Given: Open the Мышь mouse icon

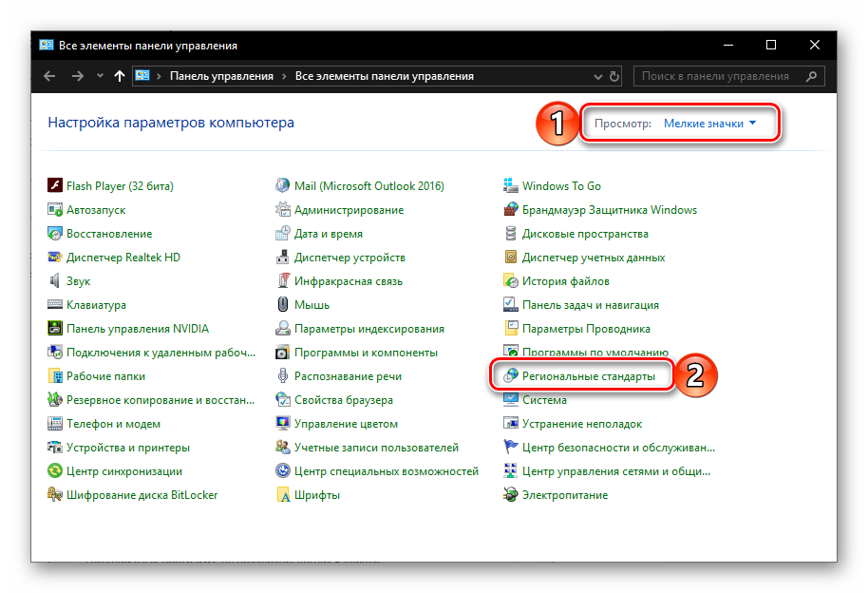Looking at the screenshot, I should tap(283, 305).
